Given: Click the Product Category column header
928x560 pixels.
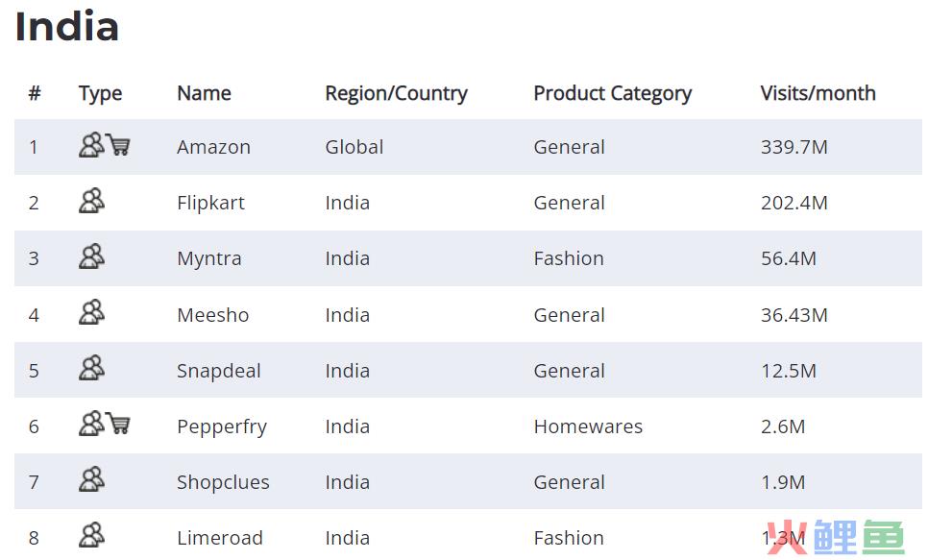Looking at the screenshot, I should pos(613,93).
